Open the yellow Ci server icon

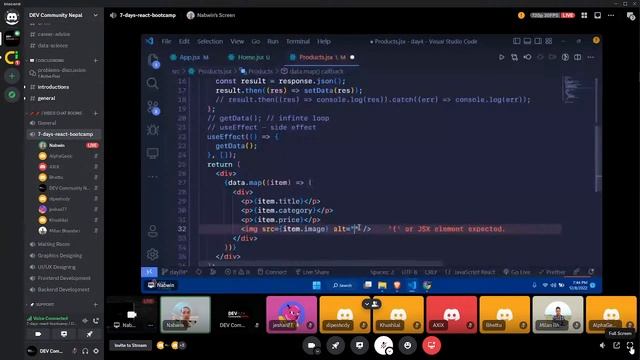pos(12,57)
